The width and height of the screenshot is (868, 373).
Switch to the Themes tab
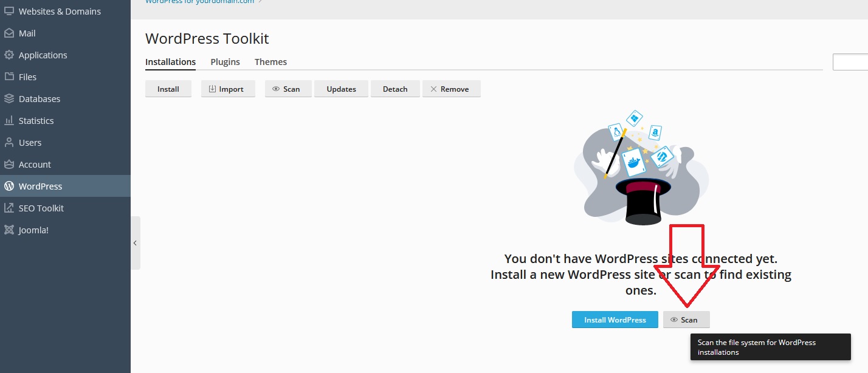(270, 62)
